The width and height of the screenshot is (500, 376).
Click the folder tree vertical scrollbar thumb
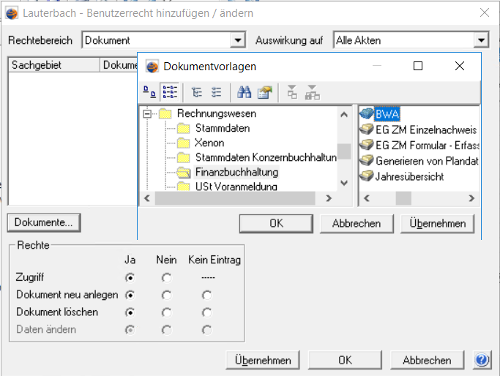[x=344, y=151]
